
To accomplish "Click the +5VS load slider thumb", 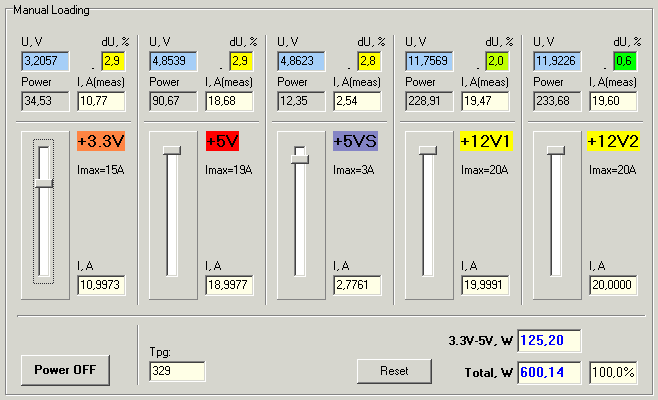I will pyautogui.click(x=300, y=159).
